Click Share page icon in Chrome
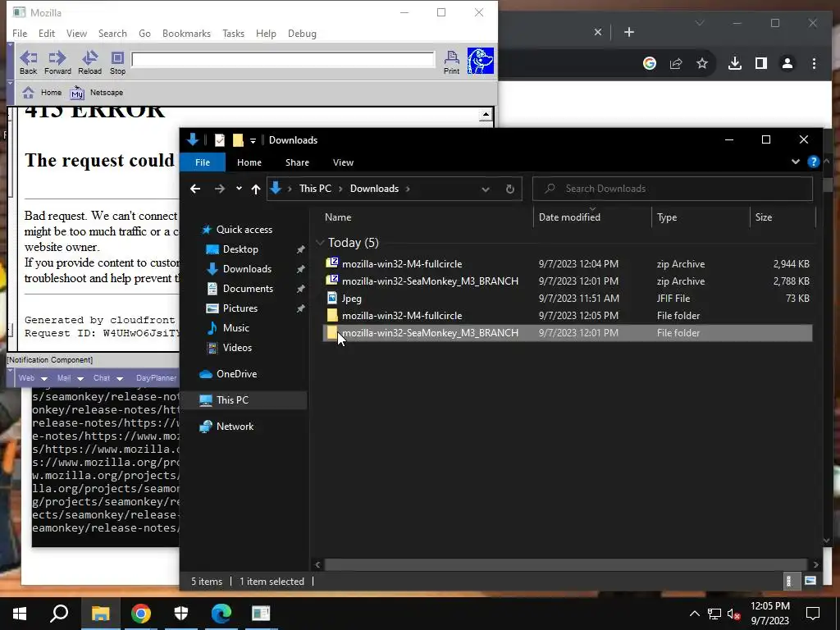 click(x=676, y=63)
